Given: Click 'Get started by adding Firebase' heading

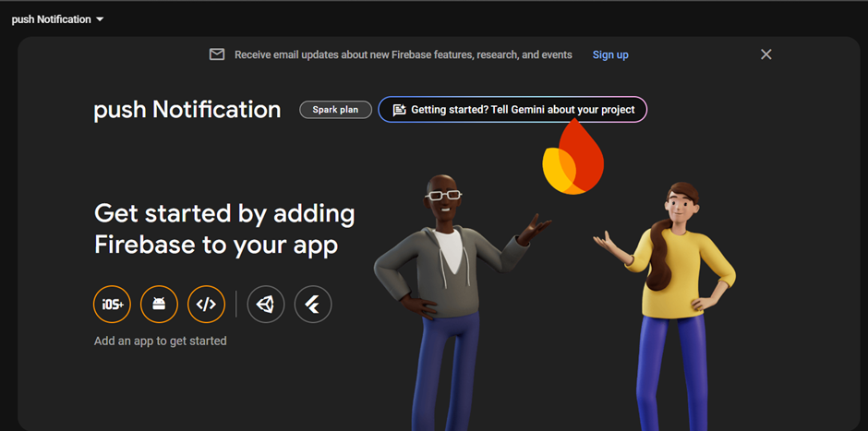Looking at the screenshot, I should 224,229.
